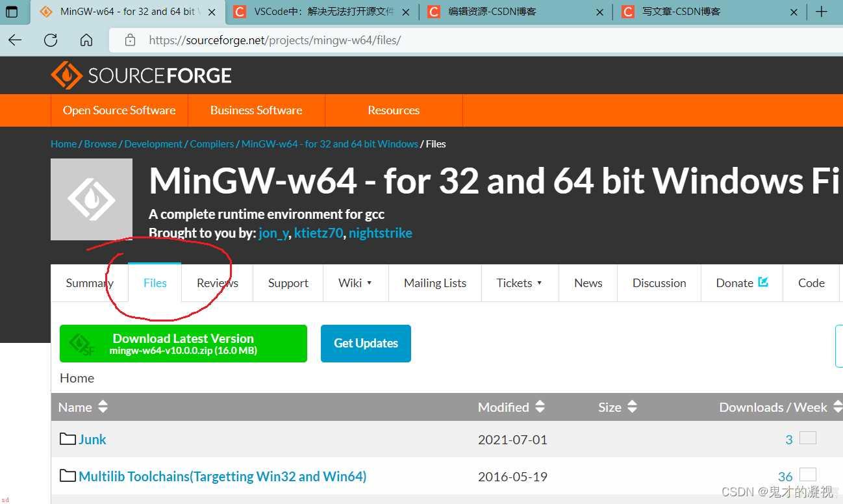Screen dimensions: 843x504
Task: Open the Code tab
Action: [x=811, y=283]
